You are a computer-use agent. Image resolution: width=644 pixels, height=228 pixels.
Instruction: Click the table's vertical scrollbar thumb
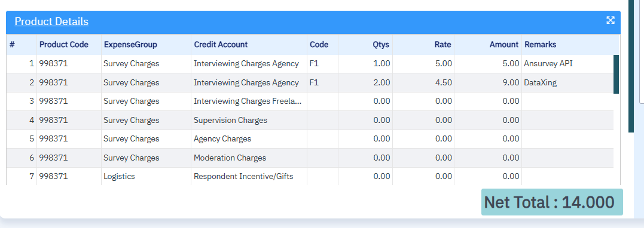click(x=616, y=74)
